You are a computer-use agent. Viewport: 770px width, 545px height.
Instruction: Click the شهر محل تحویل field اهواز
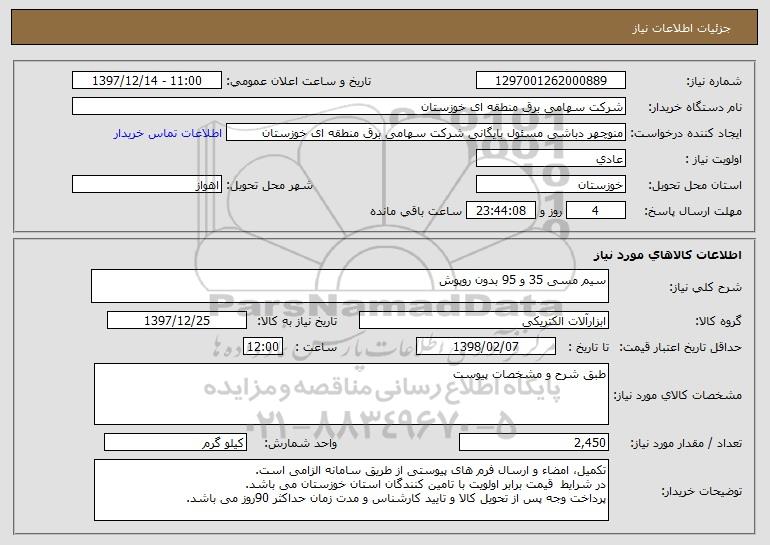point(147,185)
